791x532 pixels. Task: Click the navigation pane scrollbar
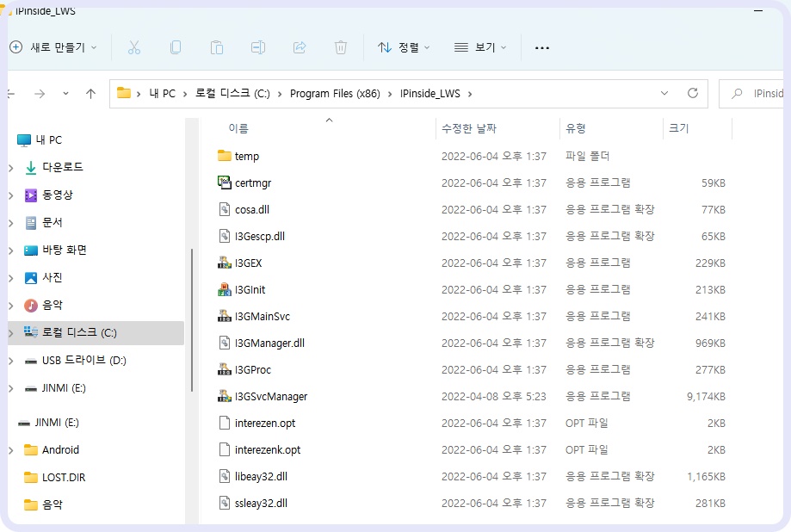192,320
